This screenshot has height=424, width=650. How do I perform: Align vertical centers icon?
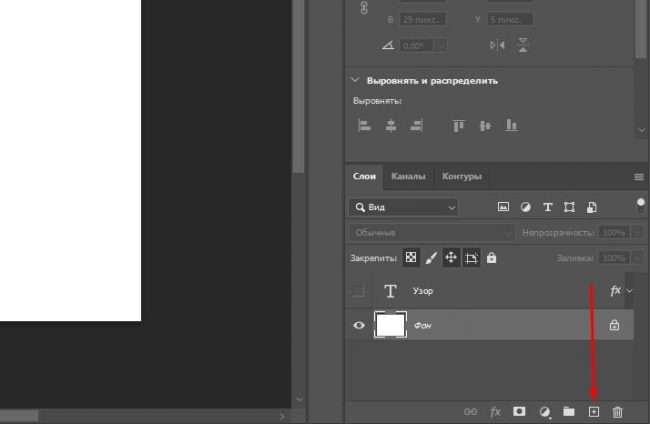tap(485, 125)
